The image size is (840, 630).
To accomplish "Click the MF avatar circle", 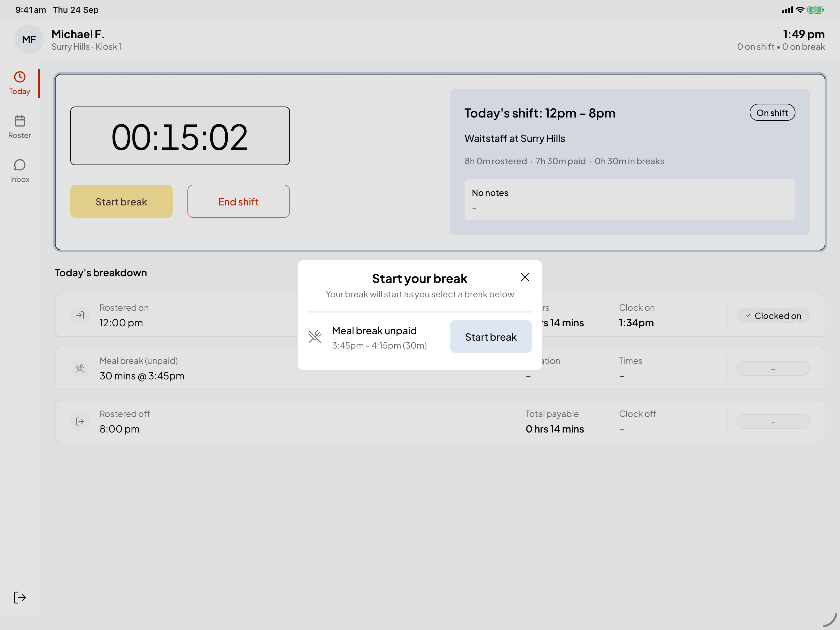I will 29,39.
